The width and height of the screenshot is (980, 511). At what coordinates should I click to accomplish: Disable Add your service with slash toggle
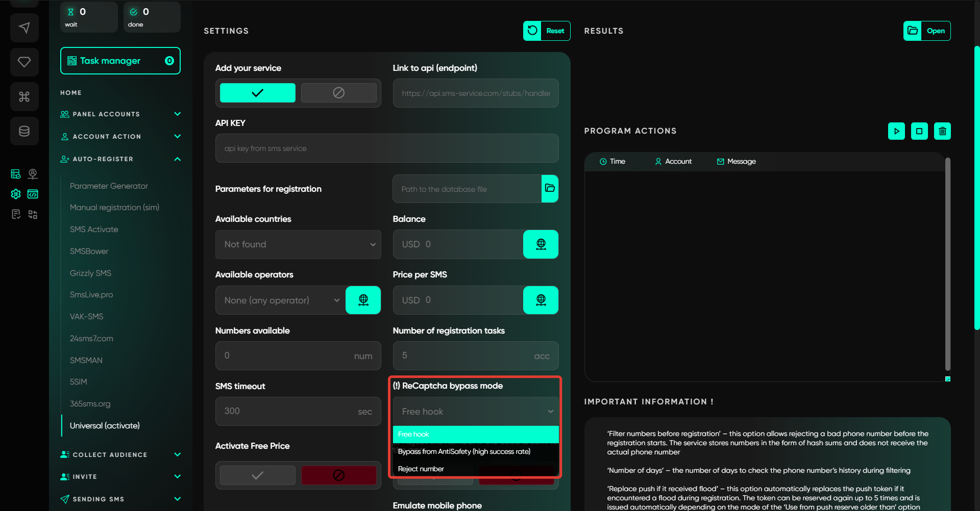coord(338,93)
